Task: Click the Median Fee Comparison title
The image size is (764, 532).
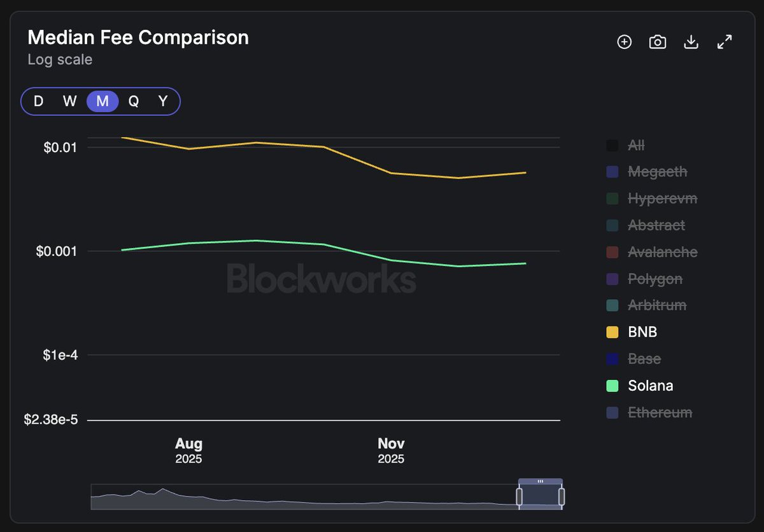Action: click(x=138, y=38)
